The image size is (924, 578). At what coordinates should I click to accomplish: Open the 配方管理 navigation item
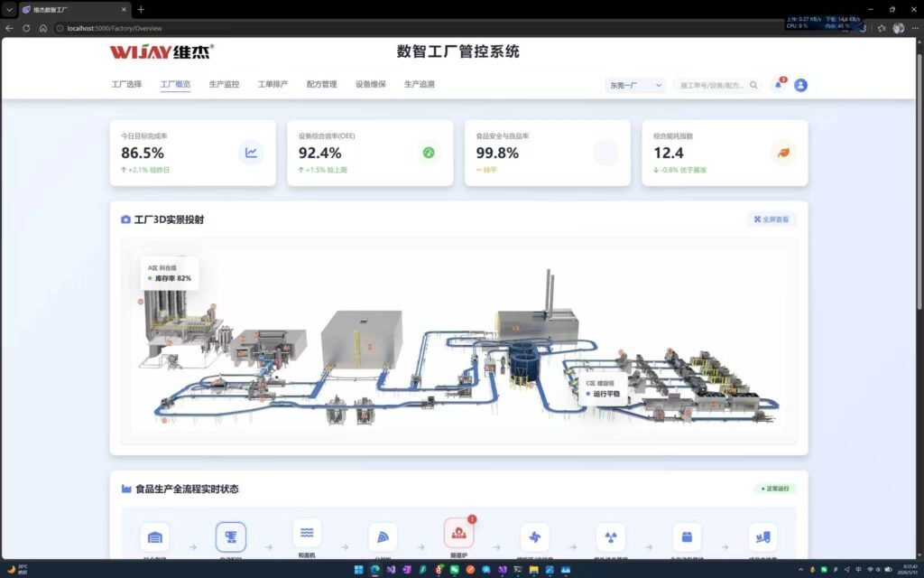(x=322, y=84)
